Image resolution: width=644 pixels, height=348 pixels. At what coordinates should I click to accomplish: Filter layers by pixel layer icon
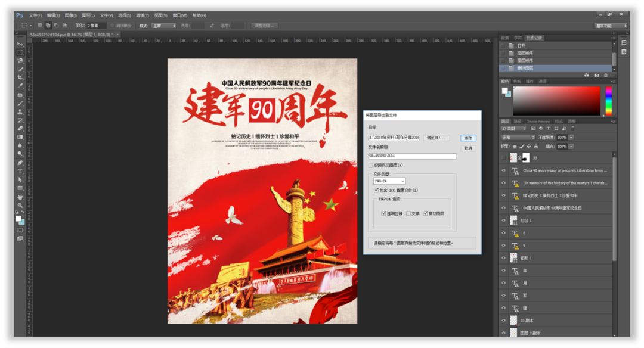[532, 129]
